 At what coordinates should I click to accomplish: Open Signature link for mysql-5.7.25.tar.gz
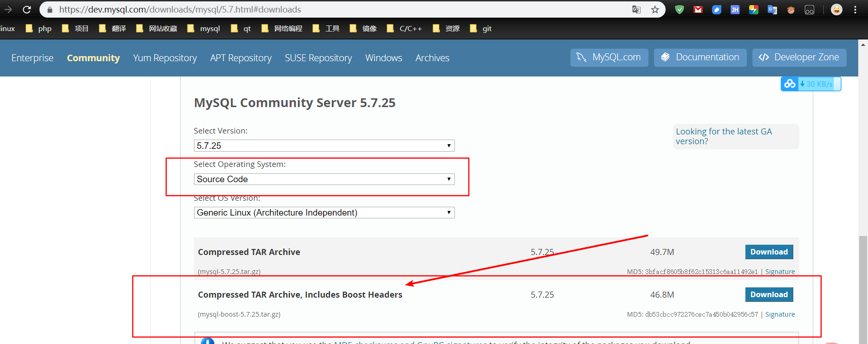click(780, 272)
